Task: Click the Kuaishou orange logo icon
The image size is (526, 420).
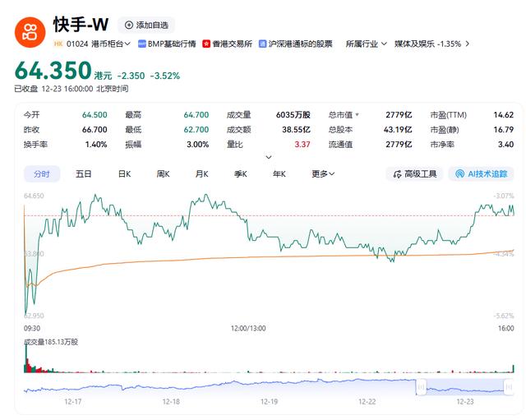Action: [31, 30]
